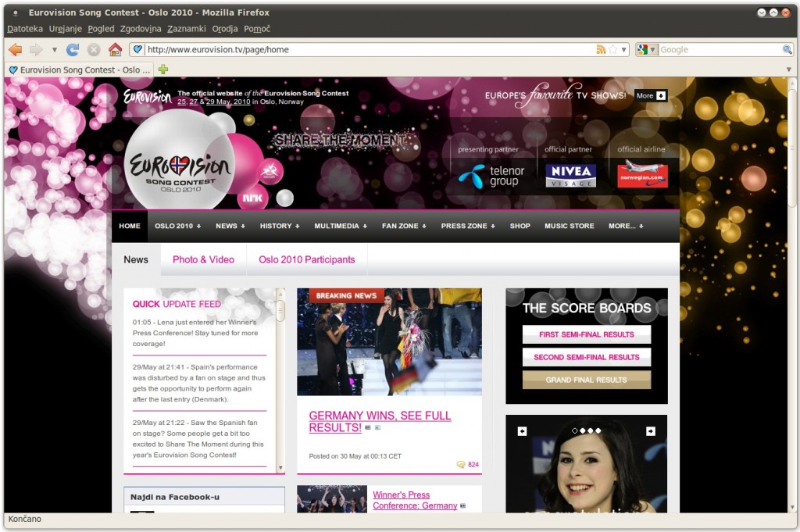Open GRAND FINAL RESULTS score board
800x532 pixels.
coord(586,380)
